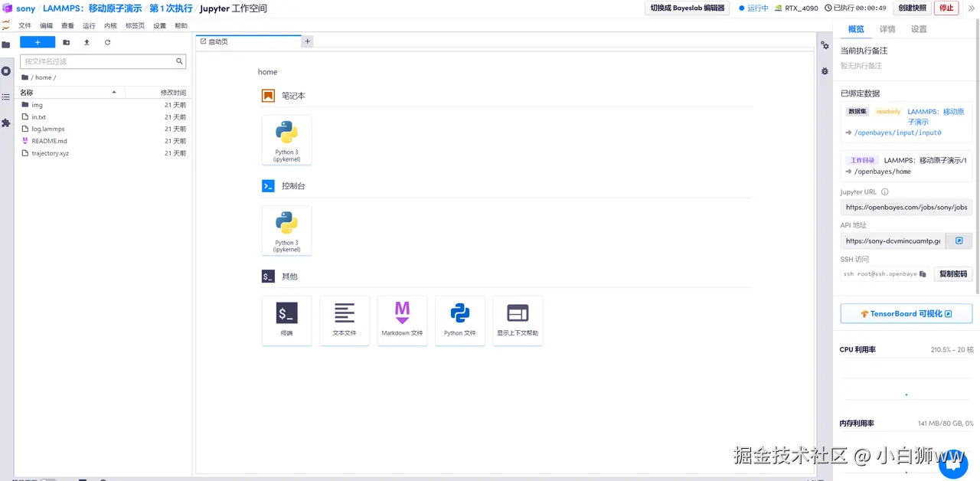Open the file browser sidebar icon
Screen dimensions: 980x481
(6, 44)
